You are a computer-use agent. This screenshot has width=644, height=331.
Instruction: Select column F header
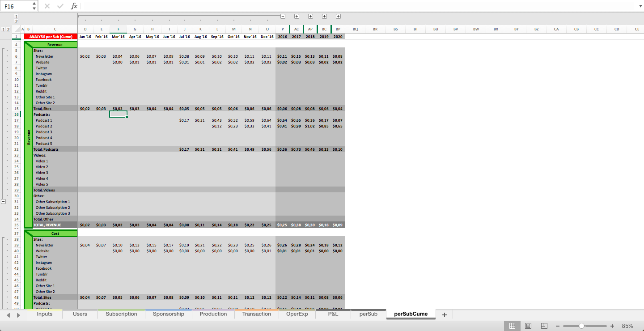click(118, 29)
